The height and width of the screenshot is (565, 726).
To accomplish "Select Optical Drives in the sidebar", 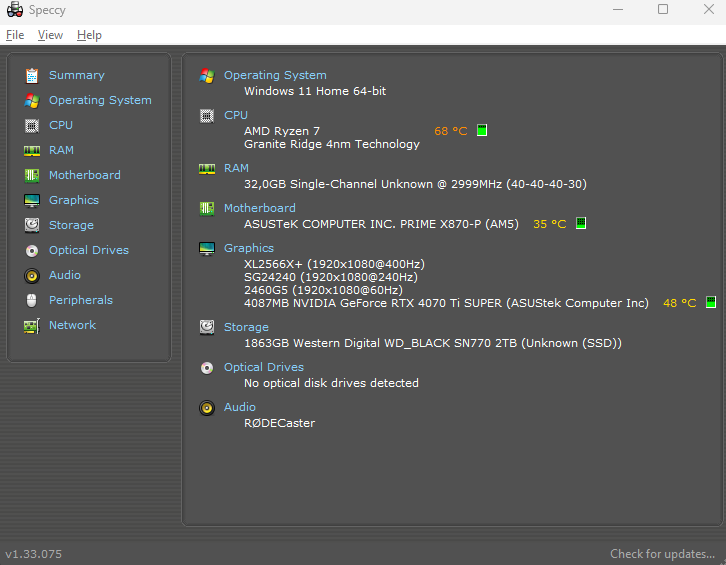I will (89, 250).
